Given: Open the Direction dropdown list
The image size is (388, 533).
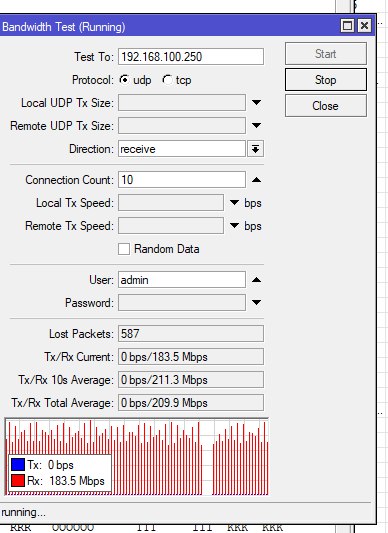Looking at the screenshot, I should pos(255,149).
